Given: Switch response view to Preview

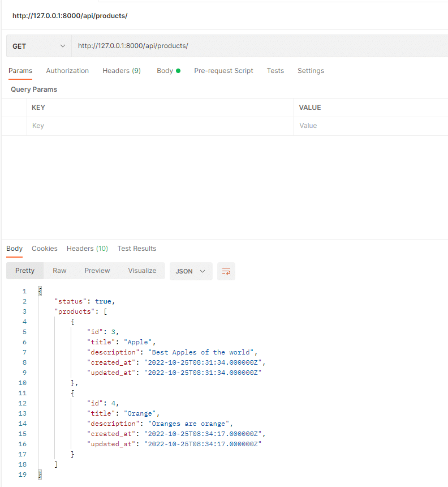Looking at the screenshot, I should 97,271.
